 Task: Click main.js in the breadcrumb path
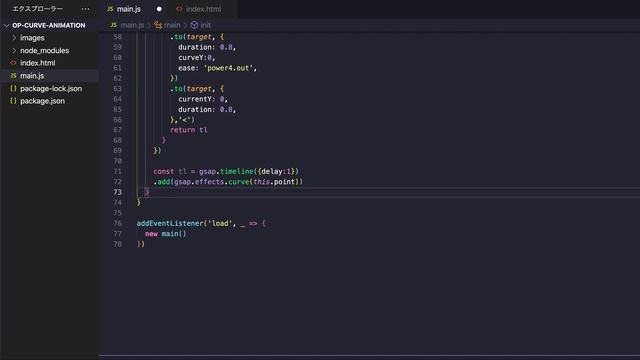pos(132,25)
